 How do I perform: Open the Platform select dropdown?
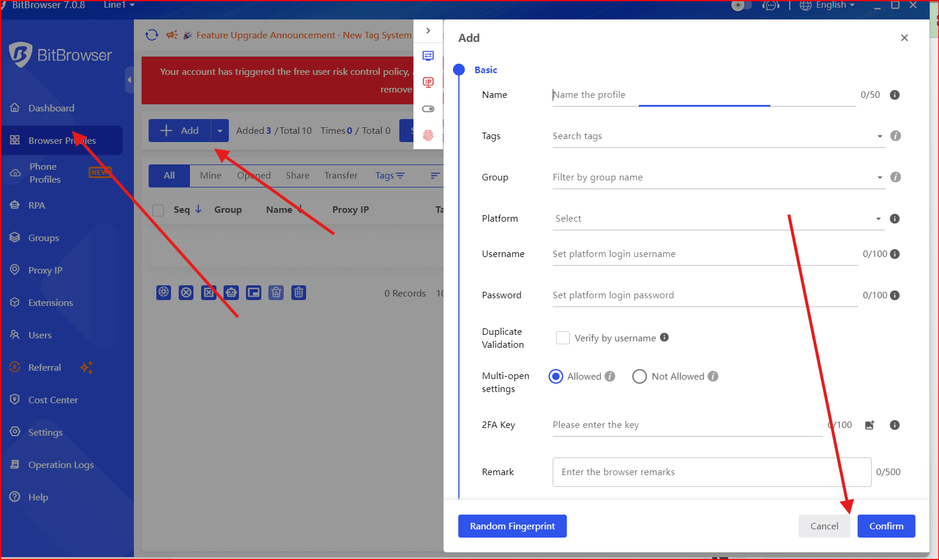click(718, 219)
